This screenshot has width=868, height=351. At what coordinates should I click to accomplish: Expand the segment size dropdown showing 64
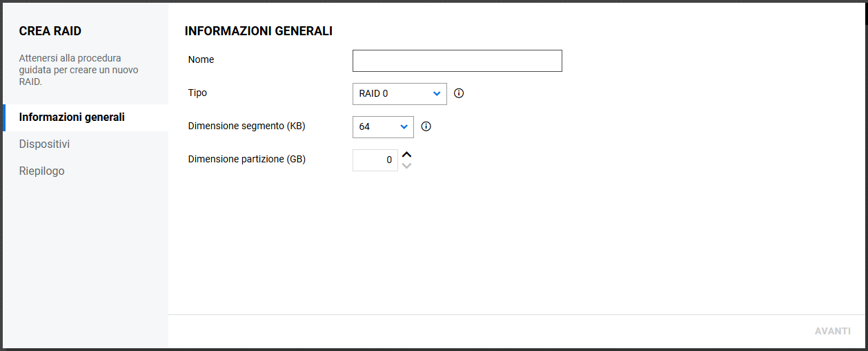tap(382, 126)
